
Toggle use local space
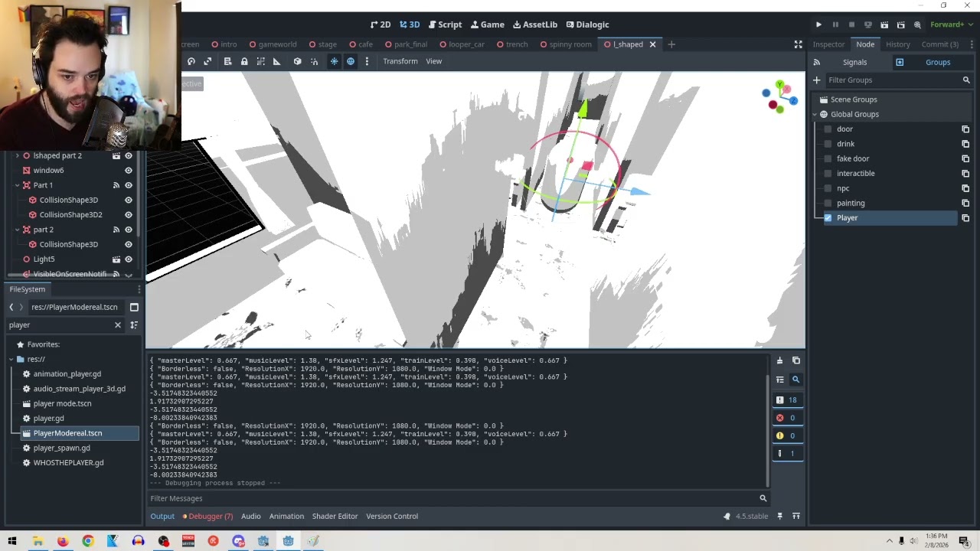point(298,61)
